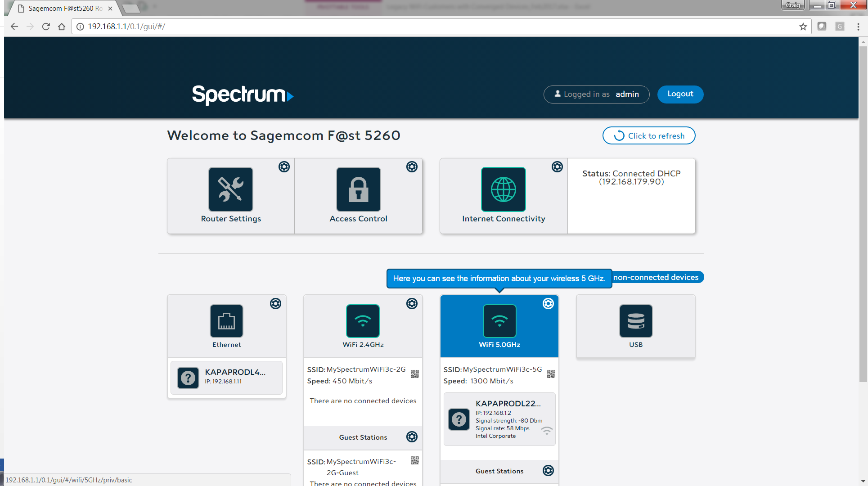Image resolution: width=868 pixels, height=486 pixels.
Task: Click Speed 450 Mbit/s text
Action: 340,381
